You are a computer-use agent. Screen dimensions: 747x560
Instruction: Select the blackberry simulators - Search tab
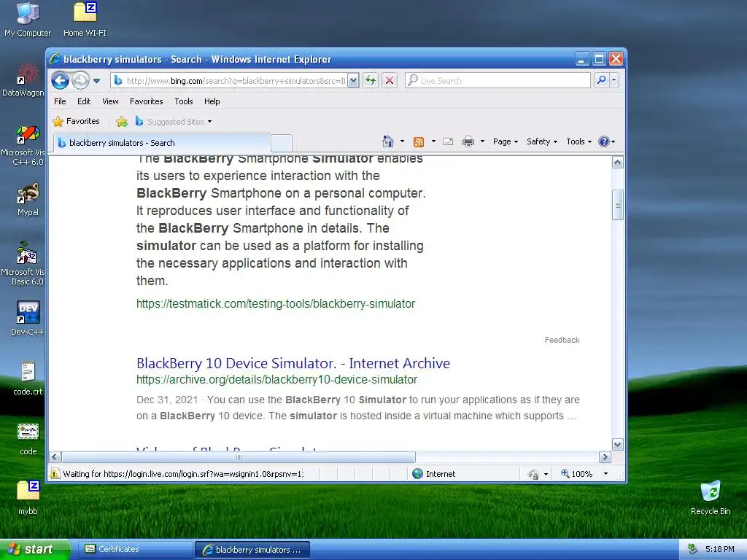click(162, 143)
